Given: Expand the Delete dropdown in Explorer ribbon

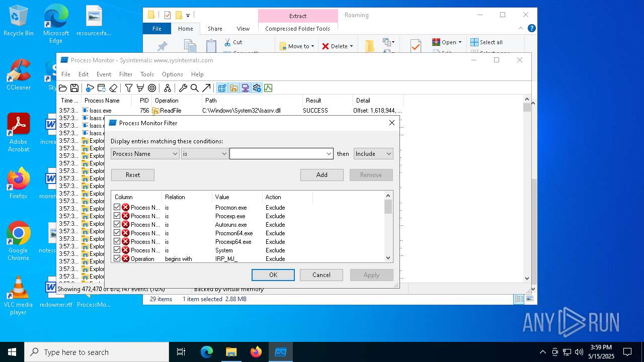Looking at the screenshot, I should pos(351,46).
